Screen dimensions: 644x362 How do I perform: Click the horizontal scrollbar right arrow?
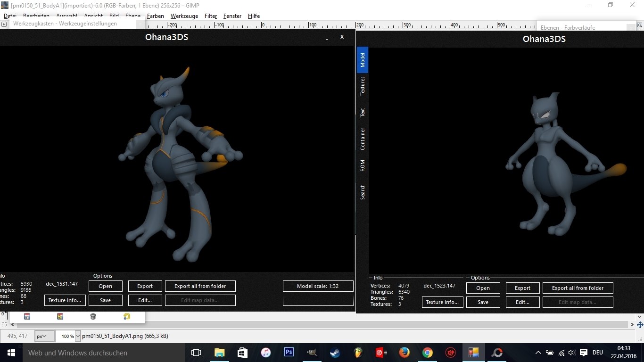click(x=633, y=325)
